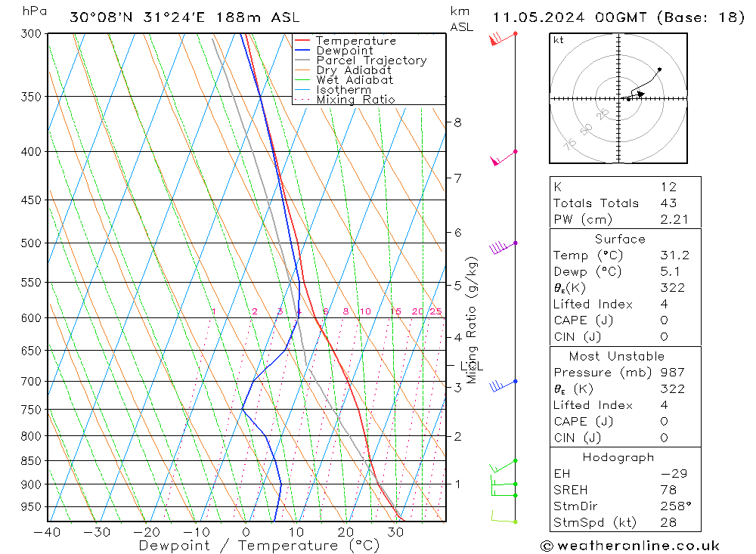Screen dimensions: 756x554
Task: Click the "Mixing Ratio" legend entry
Action: (x=355, y=99)
